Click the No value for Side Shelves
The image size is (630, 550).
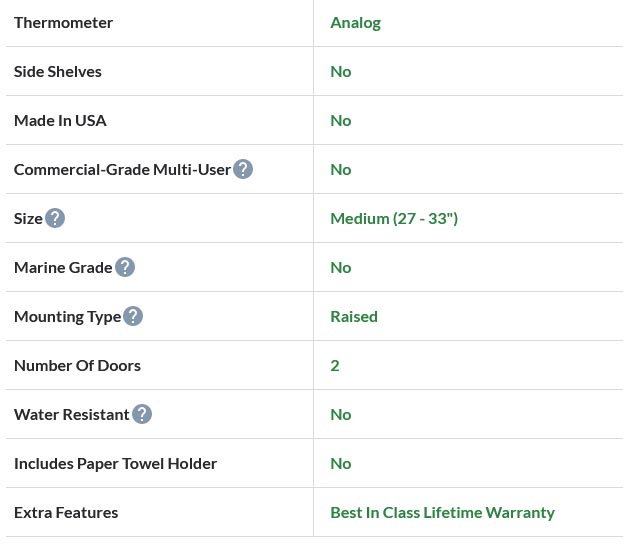(341, 71)
